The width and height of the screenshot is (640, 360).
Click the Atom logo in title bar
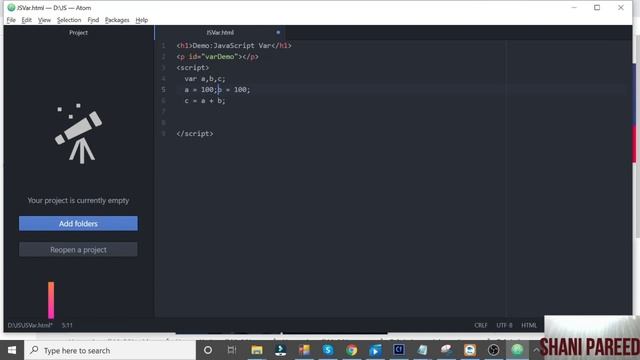coord(11,7)
